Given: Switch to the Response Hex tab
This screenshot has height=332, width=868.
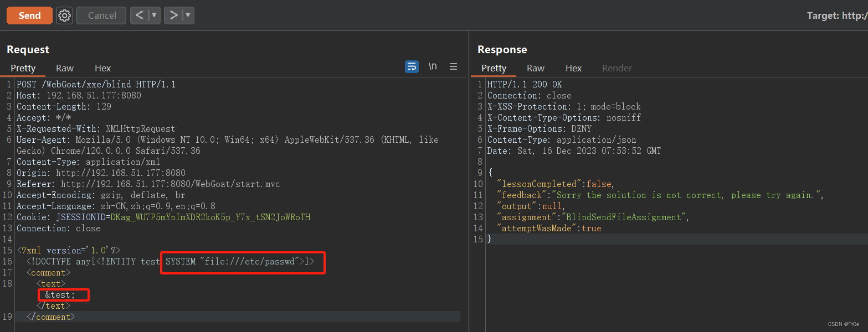Looking at the screenshot, I should pyautogui.click(x=574, y=68).
